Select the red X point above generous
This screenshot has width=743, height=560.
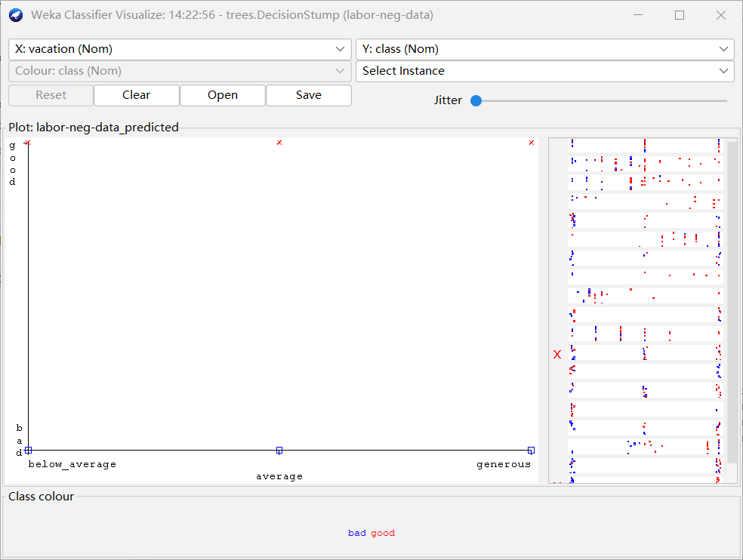point(531,143)
